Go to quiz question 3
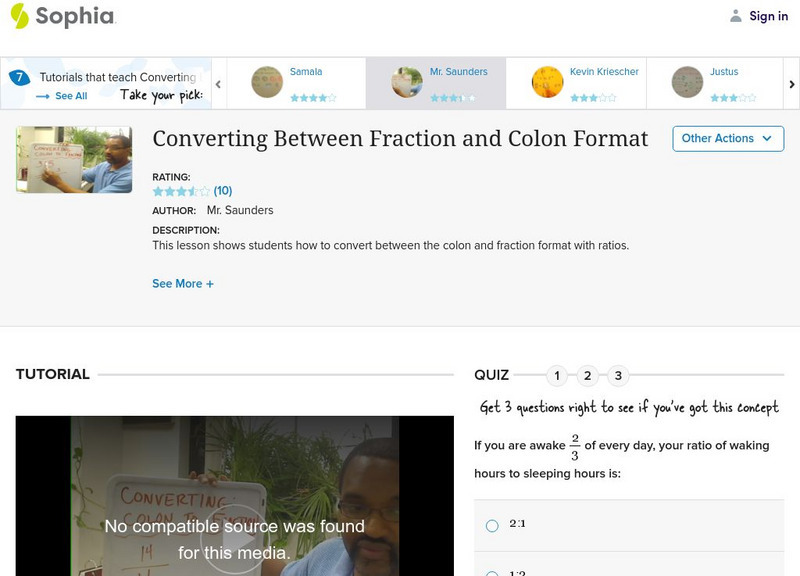The image size is (800, 576). pyautogui.click(x=618, y=376)
